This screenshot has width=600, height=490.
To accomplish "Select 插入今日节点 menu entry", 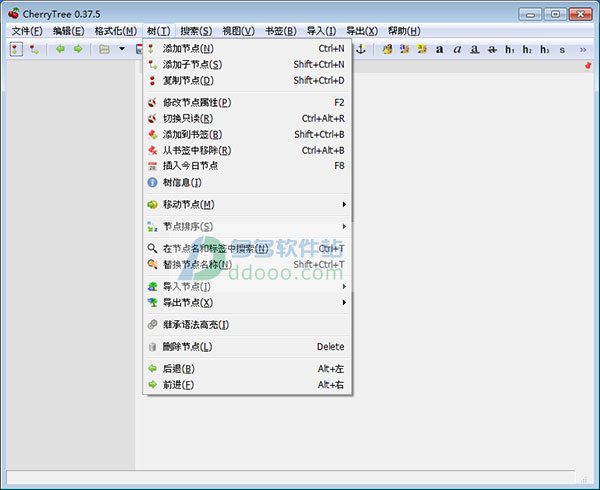I will click(247, 166).
